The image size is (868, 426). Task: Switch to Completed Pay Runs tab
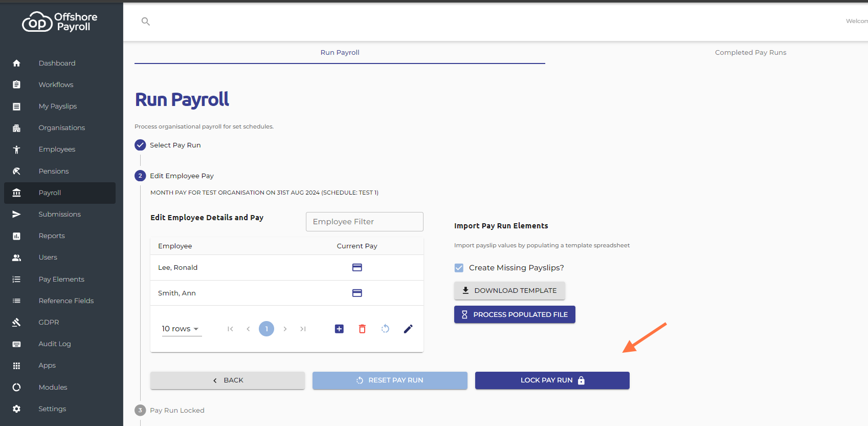tap(750, 52)
